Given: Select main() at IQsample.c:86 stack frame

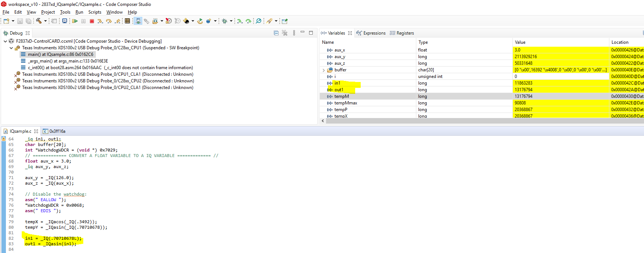Looking at the screenshot, I should coord(57,54).
